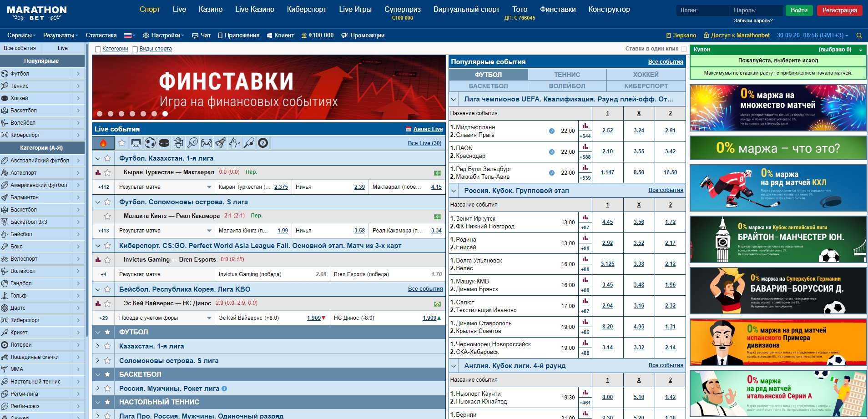
Task: Open live pitch tracker for Кыран Туркестан match
Action: [437, 173]
